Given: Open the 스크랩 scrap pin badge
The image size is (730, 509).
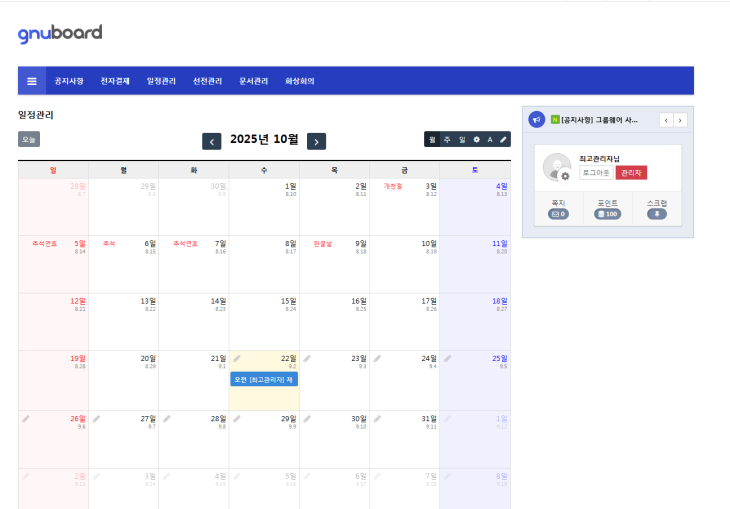Looking at the screenshot, I should 657,214.
